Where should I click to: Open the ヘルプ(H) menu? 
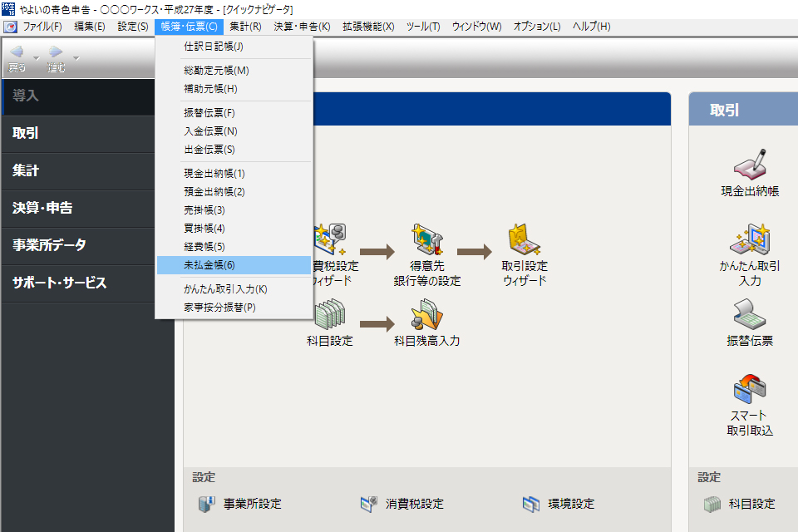(591, 27)
